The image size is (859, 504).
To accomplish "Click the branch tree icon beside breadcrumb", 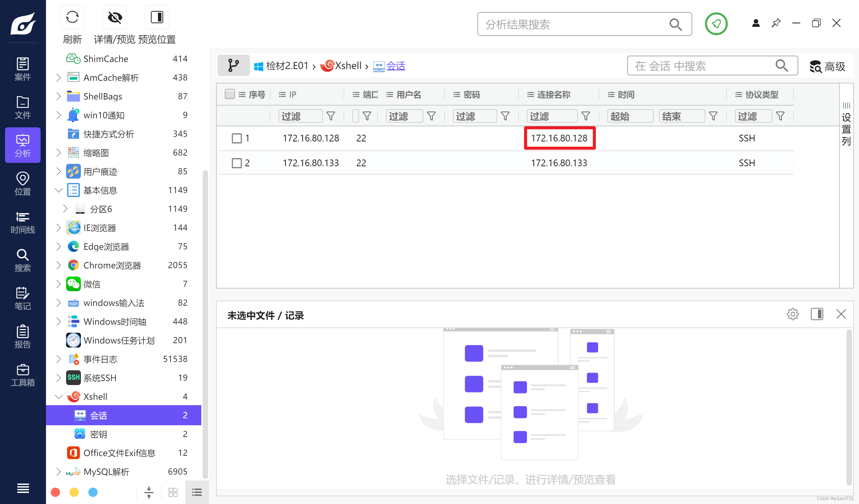I will [x=234, y=65].
